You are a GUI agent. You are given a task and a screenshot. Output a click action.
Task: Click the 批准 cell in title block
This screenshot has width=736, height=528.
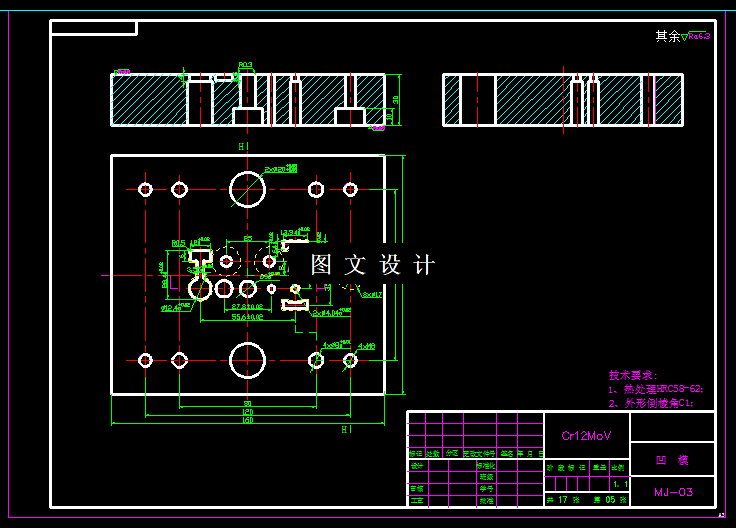pyautogui.click(x=486, y=500)
